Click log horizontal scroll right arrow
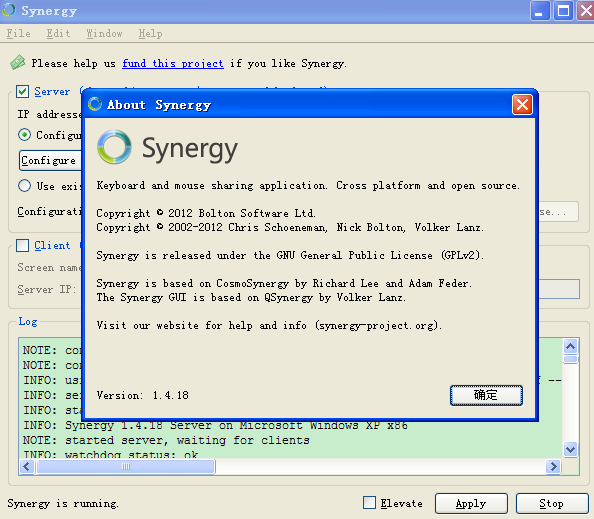Screen dimensions: 594x519 (x=553, y=466)
